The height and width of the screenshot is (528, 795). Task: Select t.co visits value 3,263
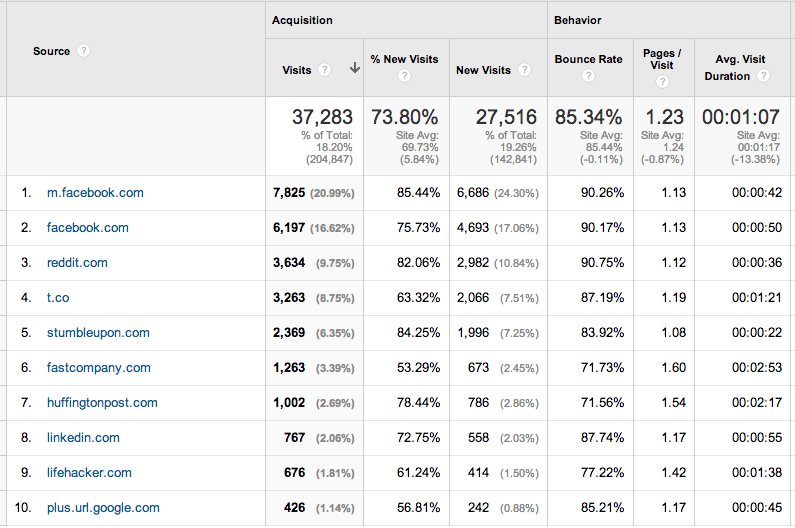[x=289, y=298]
